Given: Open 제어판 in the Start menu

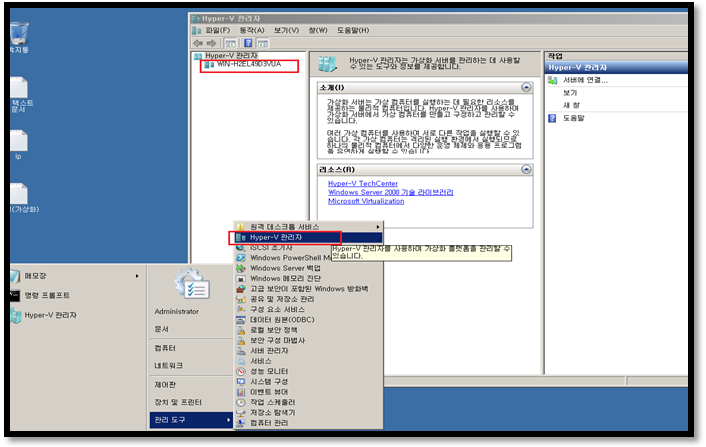Looking at the screenshot, I should tap(165, 385).
